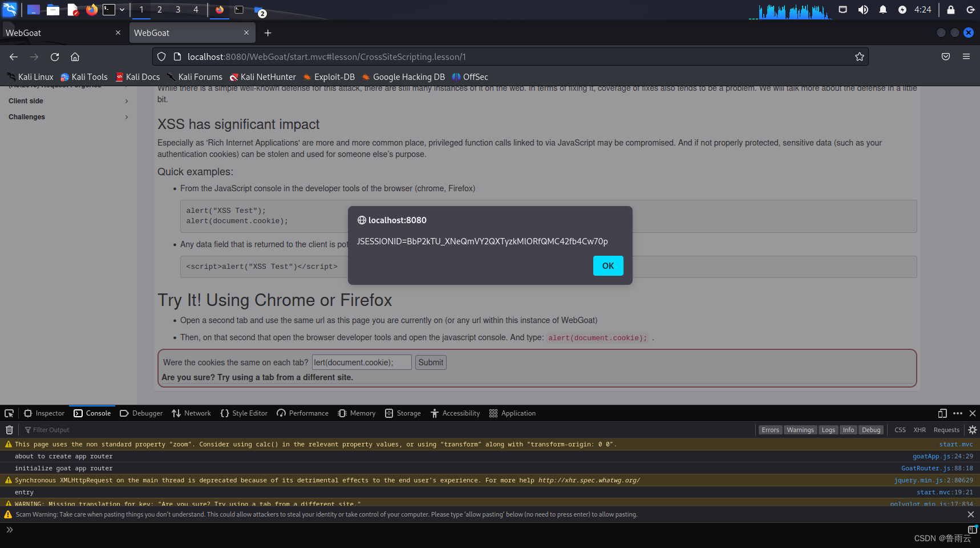980x548 pixels.
Task: Switch to the Console devtools tab
Action: point(92,413)
